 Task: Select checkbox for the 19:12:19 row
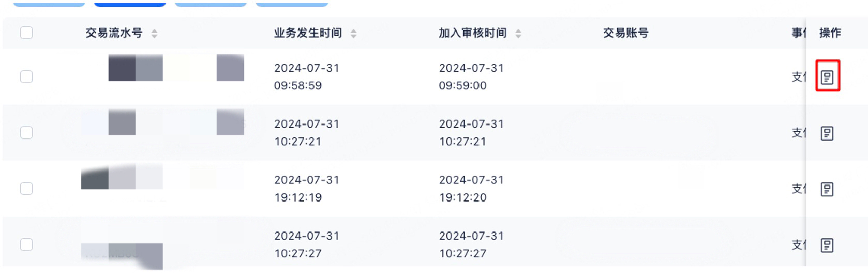[x=26, y=188]
